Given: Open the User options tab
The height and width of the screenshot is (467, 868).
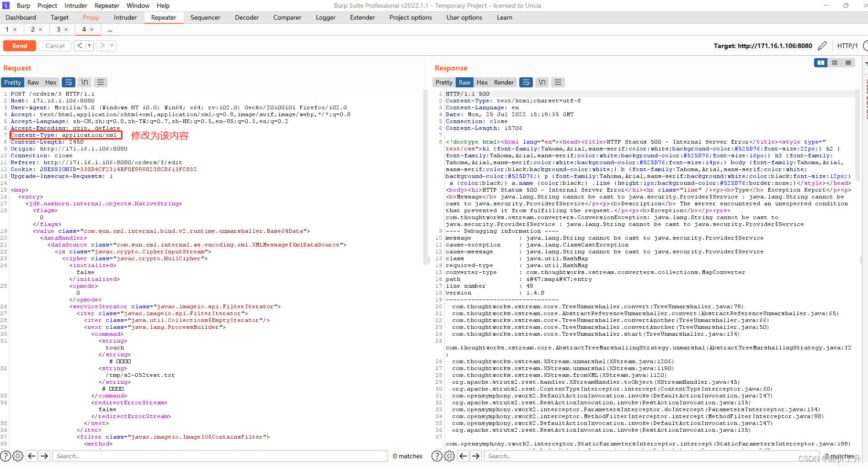Looking at the screenshot, I should point(464,17).
